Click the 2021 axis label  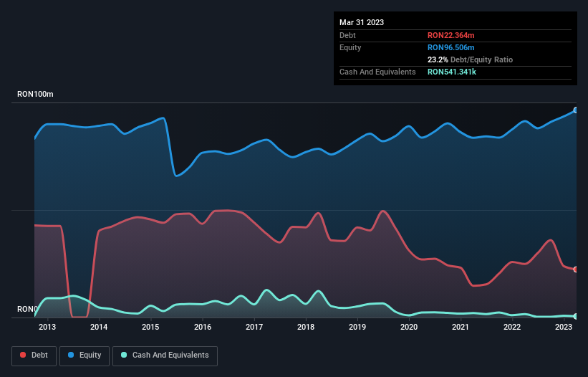(460, 327)
